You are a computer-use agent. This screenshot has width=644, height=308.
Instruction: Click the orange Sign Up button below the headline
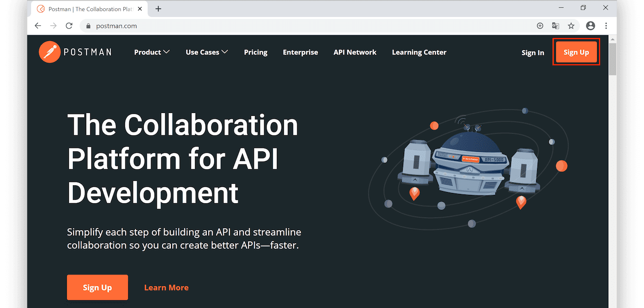(97, 287)
